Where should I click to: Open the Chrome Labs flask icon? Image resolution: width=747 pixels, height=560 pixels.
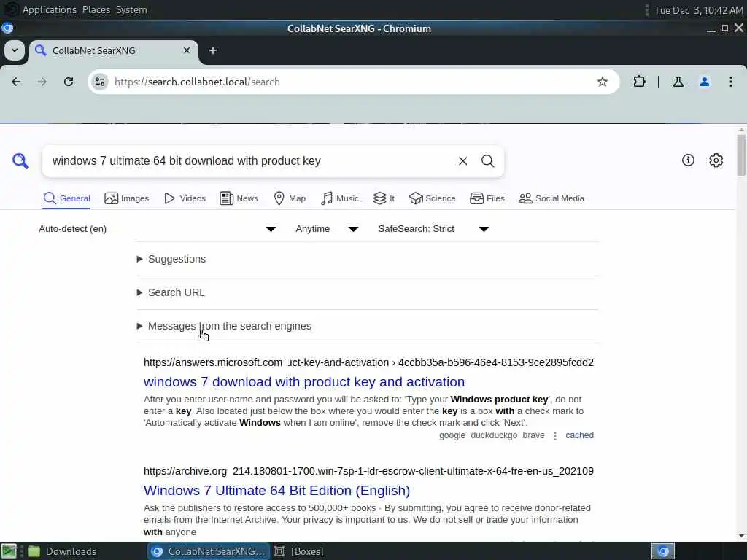point(678,82)
